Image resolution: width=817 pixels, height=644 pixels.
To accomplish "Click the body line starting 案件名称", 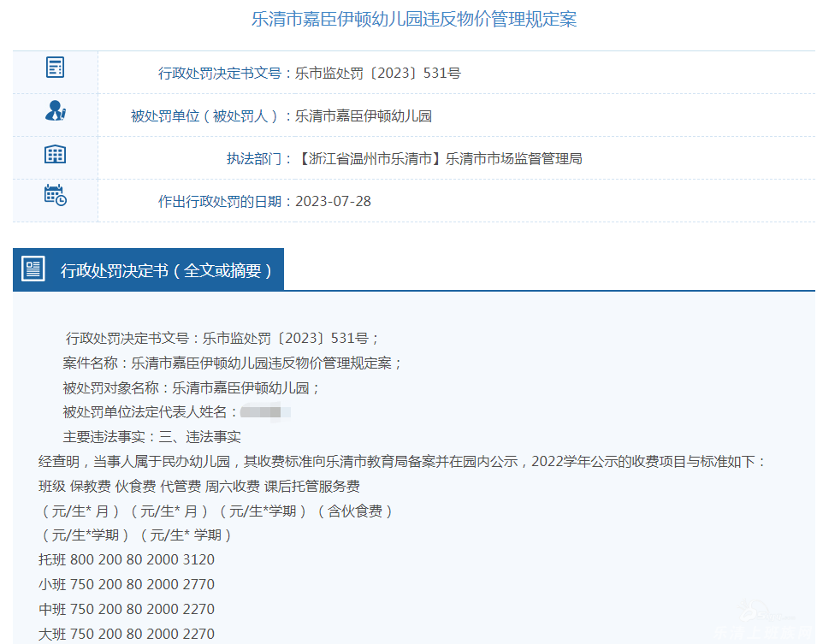I will point(232,363).
